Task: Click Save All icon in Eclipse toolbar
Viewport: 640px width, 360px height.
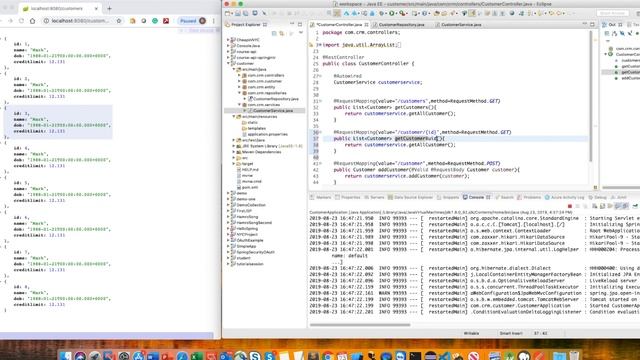Action: 246,13
